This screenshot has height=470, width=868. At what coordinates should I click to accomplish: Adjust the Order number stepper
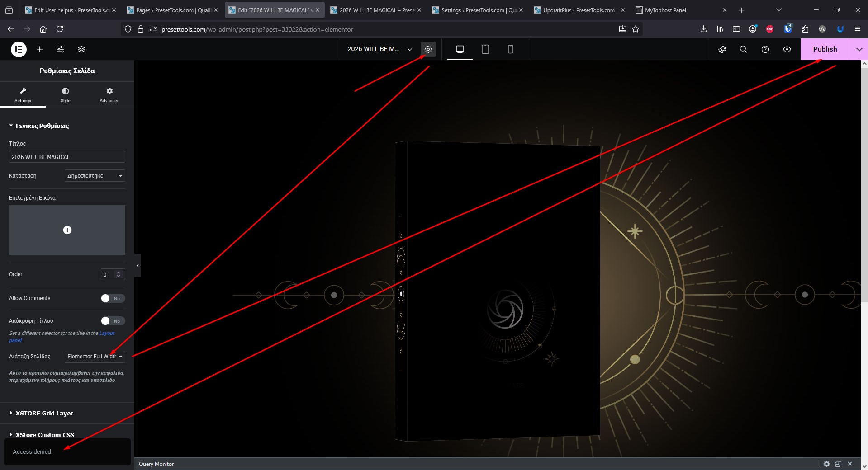point(119,274)
